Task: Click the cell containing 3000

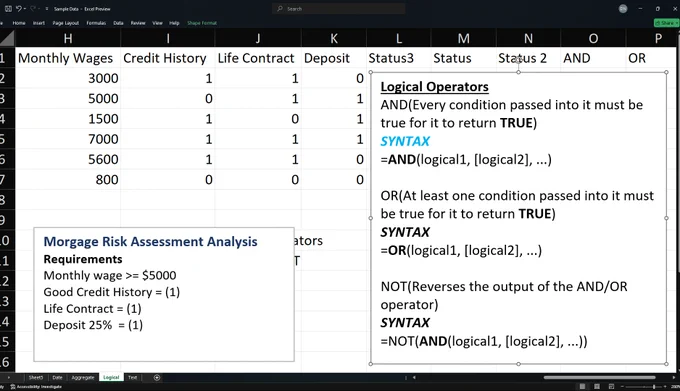Action: tap(68, 78)
